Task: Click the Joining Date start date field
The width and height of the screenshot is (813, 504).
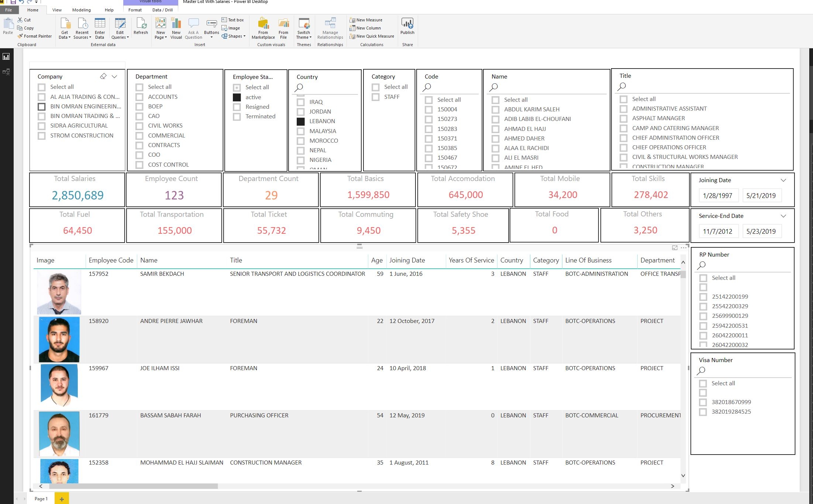Action: (717, 196)
